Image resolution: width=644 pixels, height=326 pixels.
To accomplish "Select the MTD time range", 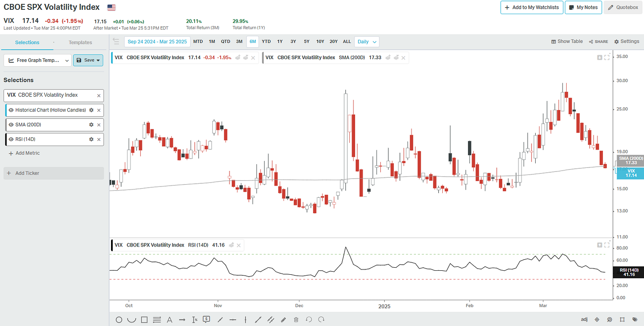I will coord(198,42).
